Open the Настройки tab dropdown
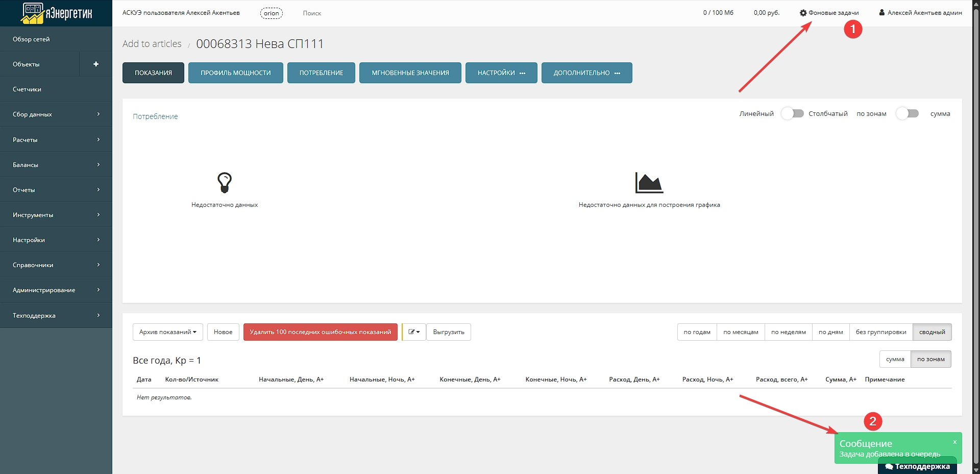The width and height of the screenshot is (980, 474). click(501, 73)
